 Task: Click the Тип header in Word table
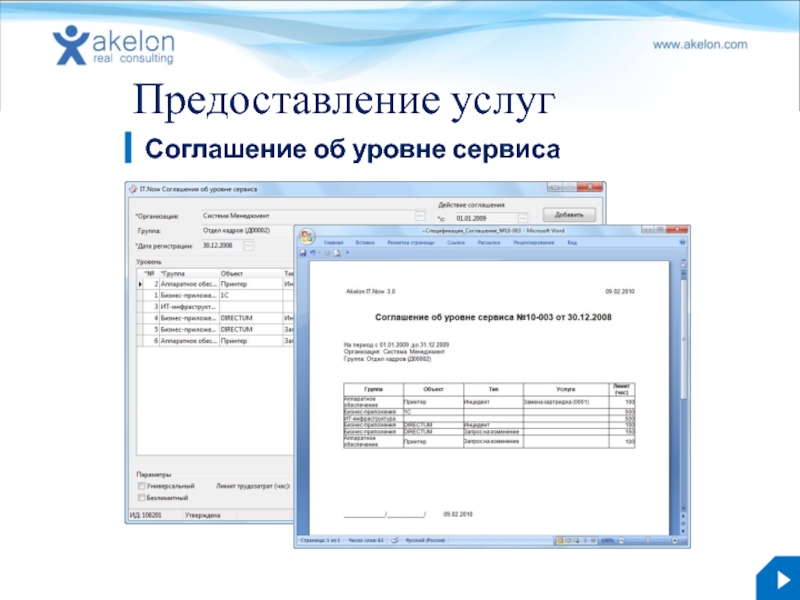pos(493,389)
